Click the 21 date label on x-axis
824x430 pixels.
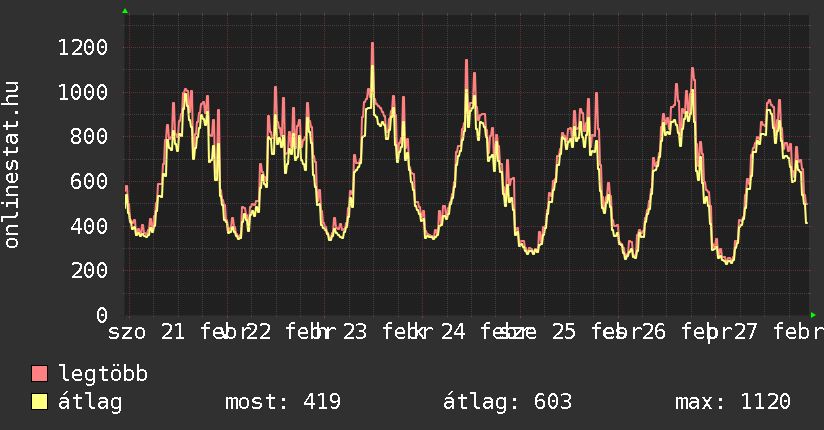click(173, 332)
